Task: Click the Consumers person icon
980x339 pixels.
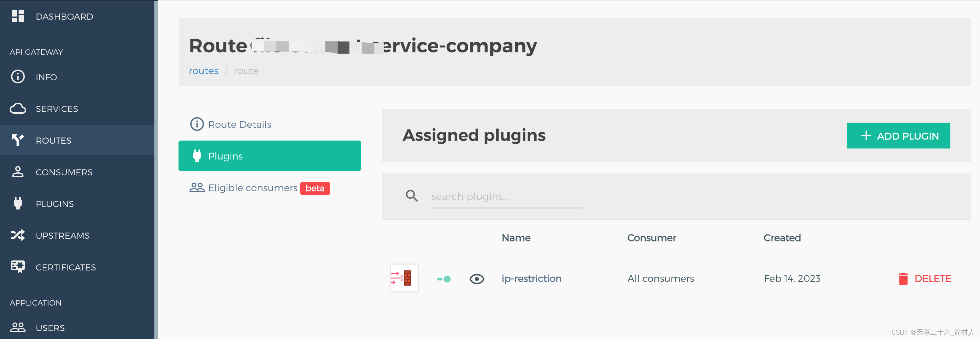Action: point(18,172)
